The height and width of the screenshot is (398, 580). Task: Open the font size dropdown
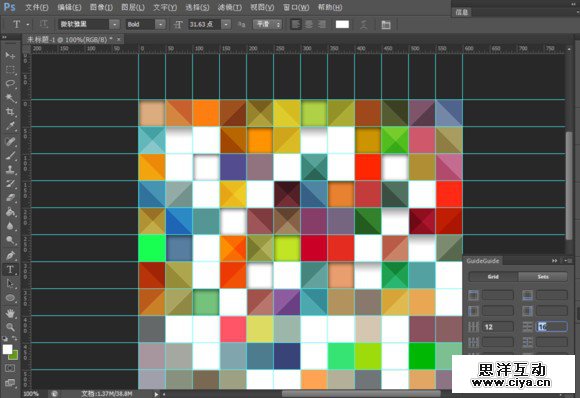[x=226, y=24]
